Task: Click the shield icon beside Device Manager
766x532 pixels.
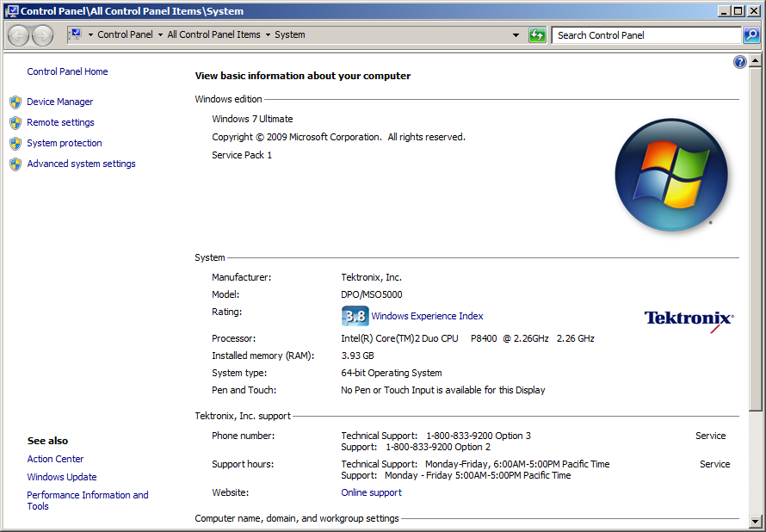Action: pyautogui.click(x=15, y=102)
